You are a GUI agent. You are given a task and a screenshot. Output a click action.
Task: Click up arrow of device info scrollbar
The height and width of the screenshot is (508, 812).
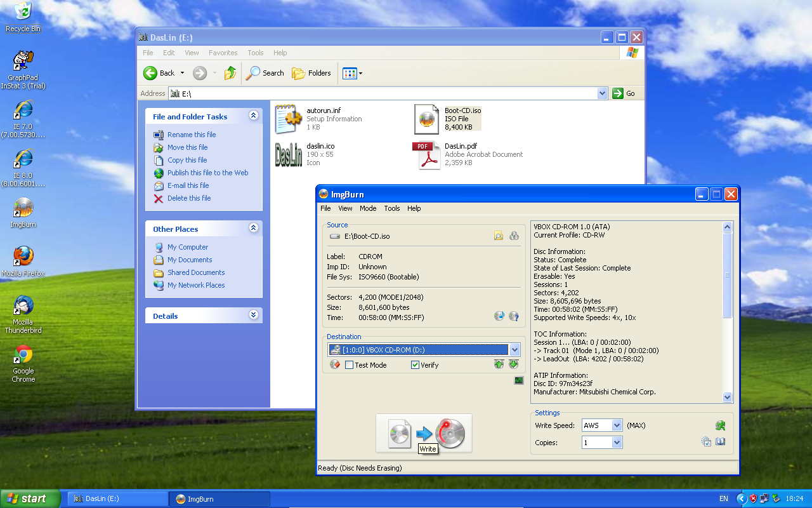pyautogui.click(x=727, y=227)
